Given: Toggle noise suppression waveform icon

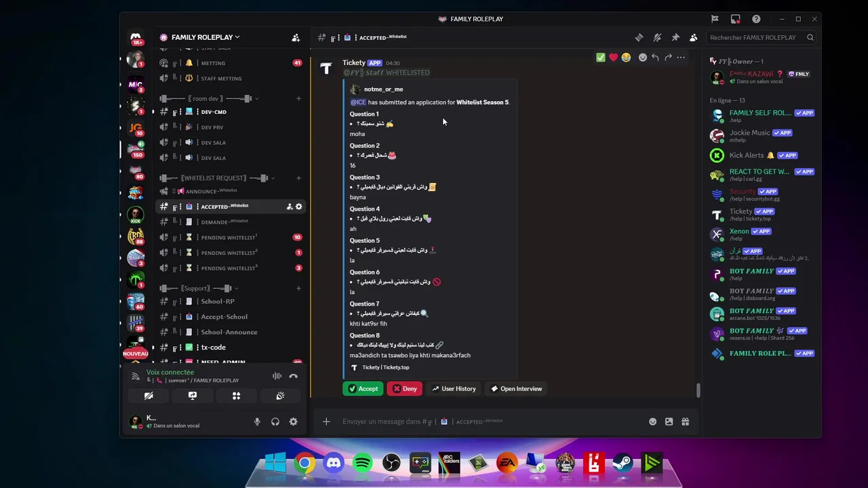Looking at the screenshot, I should pyautogui.click(x=277, y=375).
